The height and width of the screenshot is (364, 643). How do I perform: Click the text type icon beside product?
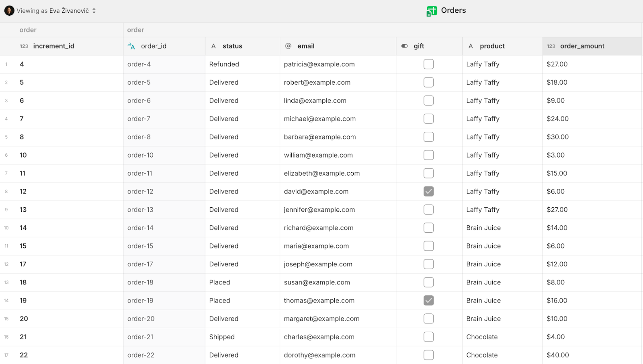point(471,46)
